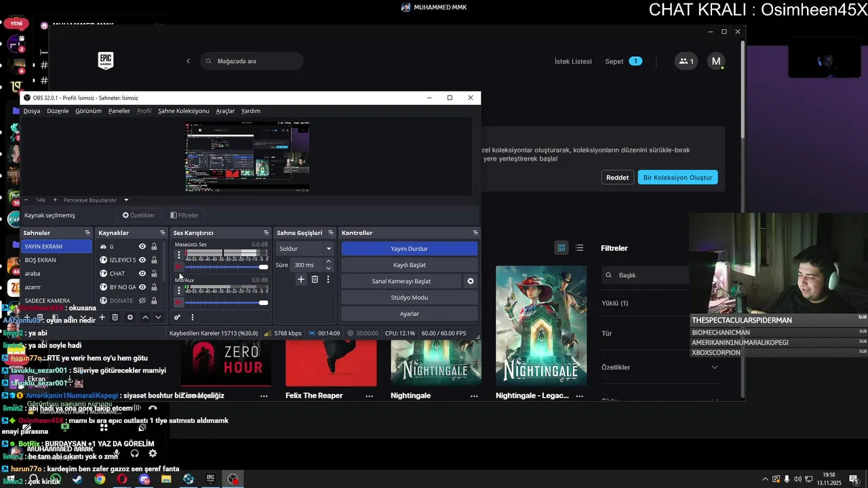Open the Düzenle menu in OBS

(x=58, y=110)
